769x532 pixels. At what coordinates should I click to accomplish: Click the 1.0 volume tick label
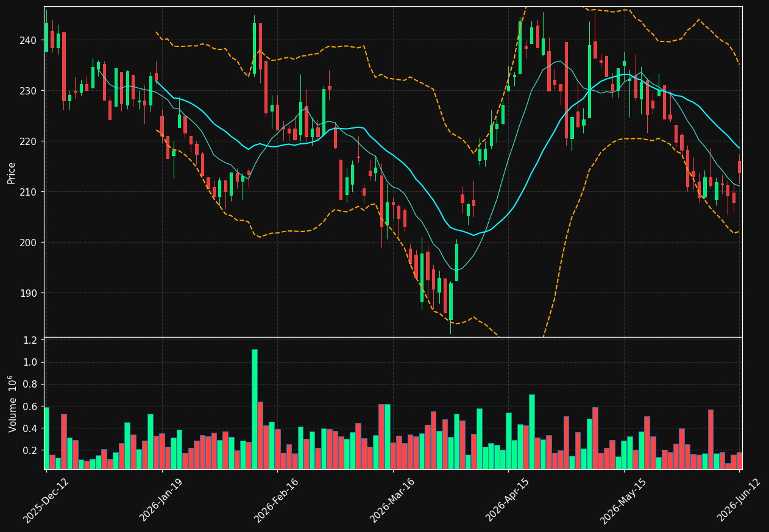[x=31, y=363]
